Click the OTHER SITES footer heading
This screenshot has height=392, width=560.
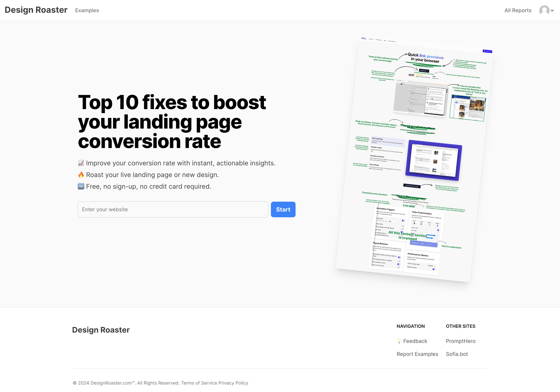[461, 326]
